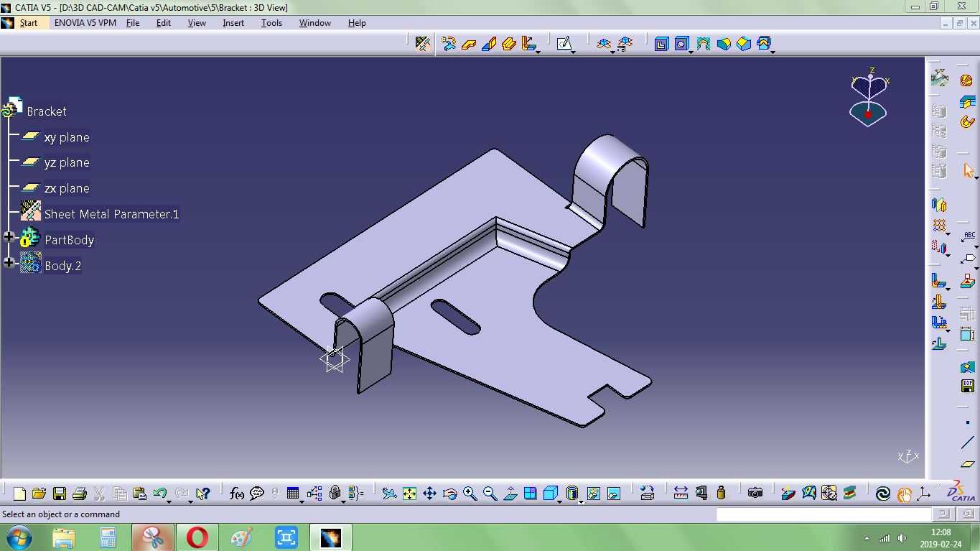Open the Extrusion group dropdown arrow
This screenshot has width=980, height=551.
pyautogui.click(x=538, y=51)
